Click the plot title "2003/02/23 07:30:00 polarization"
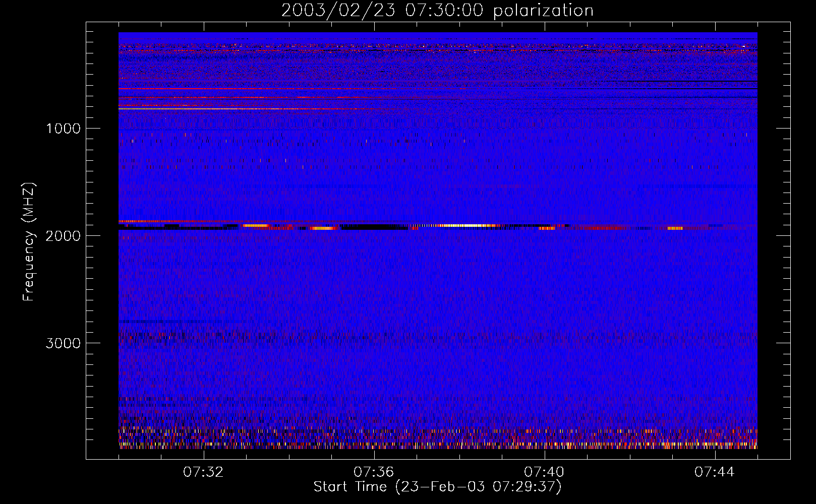The width and height of the screenshot is (816, 504). click(437, 10)
